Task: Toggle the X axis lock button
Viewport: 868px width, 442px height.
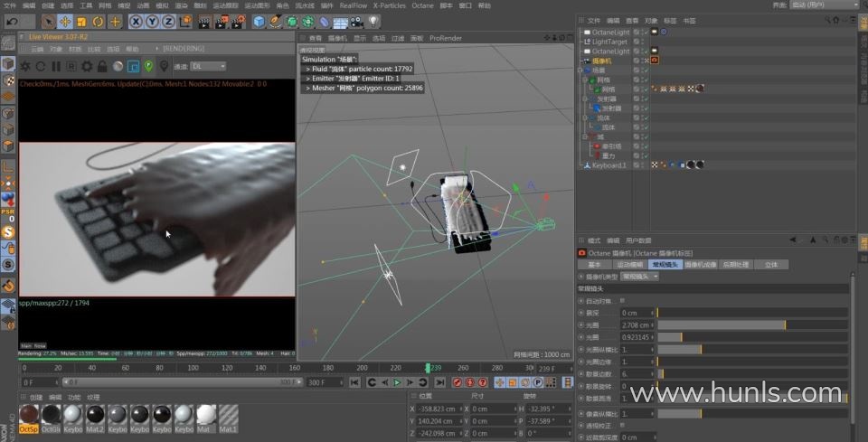Action: pyautogui.click(x=136, y=21)
